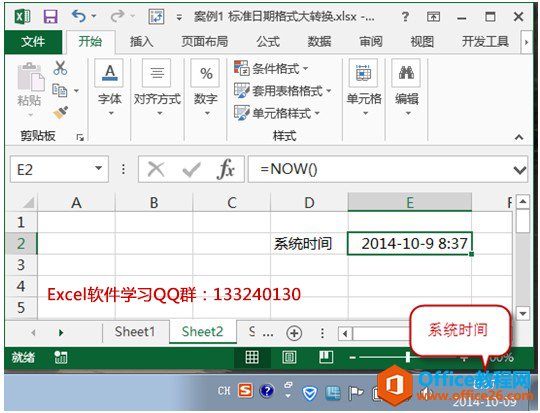Switch to Normal view in status bar
Viewport: 540px width, 413px height.
[x=252, y=357]
